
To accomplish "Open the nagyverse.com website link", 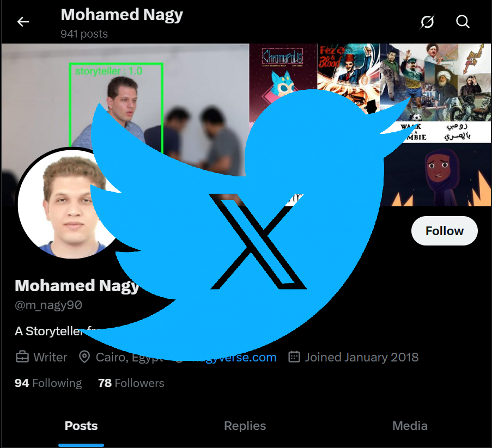I will click(x=240, y=358).
